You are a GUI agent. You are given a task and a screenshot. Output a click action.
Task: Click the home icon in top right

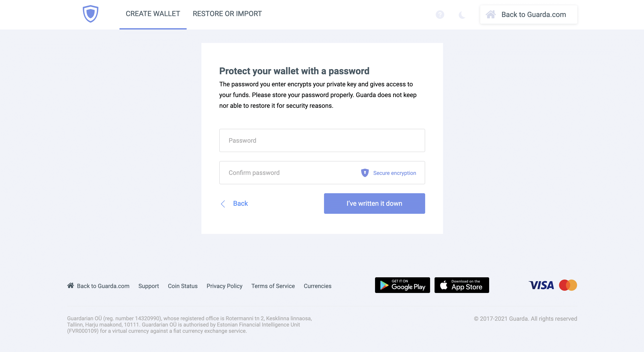coord(490,14)
